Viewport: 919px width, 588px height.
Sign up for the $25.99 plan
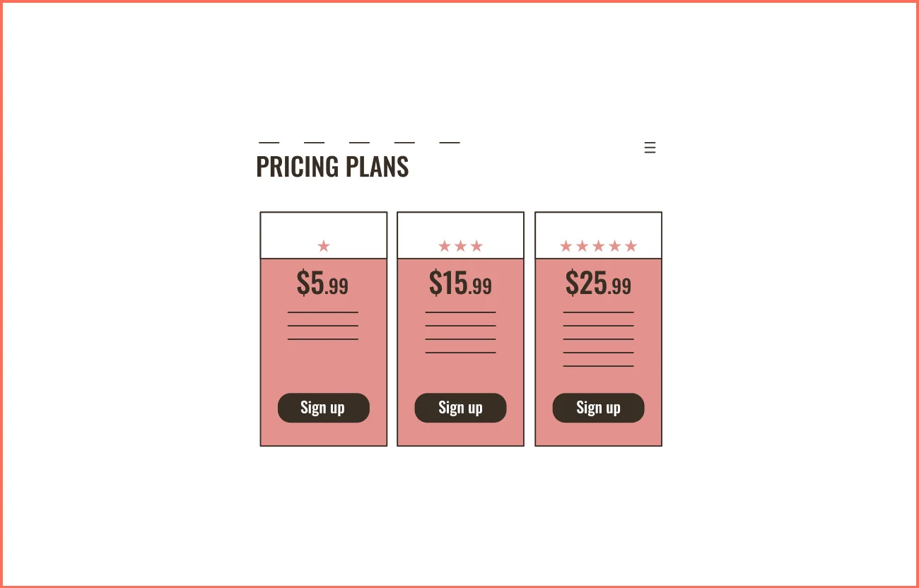click(x=598, y=408)
